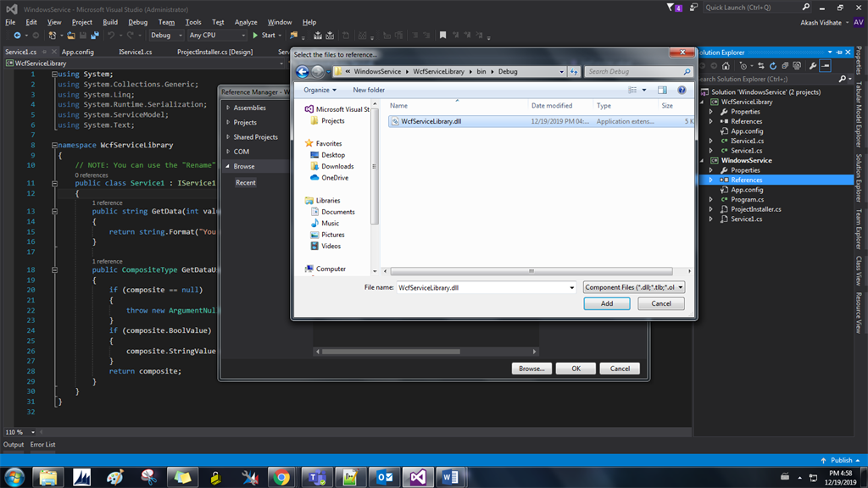Collapse all nodes in Solution Explorer
The height and width of the screenshot is (488, 868).
(x=785, y=66)
